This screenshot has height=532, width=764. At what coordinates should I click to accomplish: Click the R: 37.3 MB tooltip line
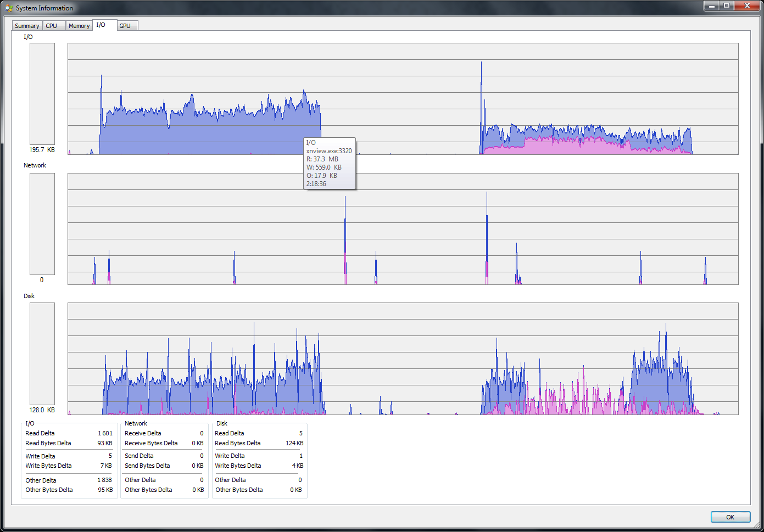[x=322, y=159]
